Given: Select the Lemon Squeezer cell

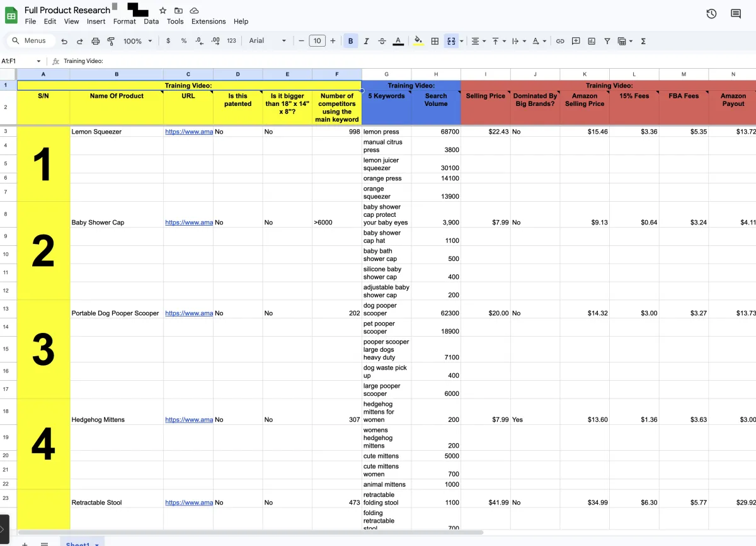Looking at the screenshot, I should tap(117, 132).
